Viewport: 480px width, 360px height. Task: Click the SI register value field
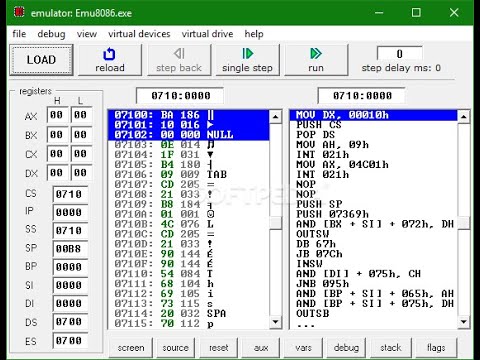click(x=70, y=285)
